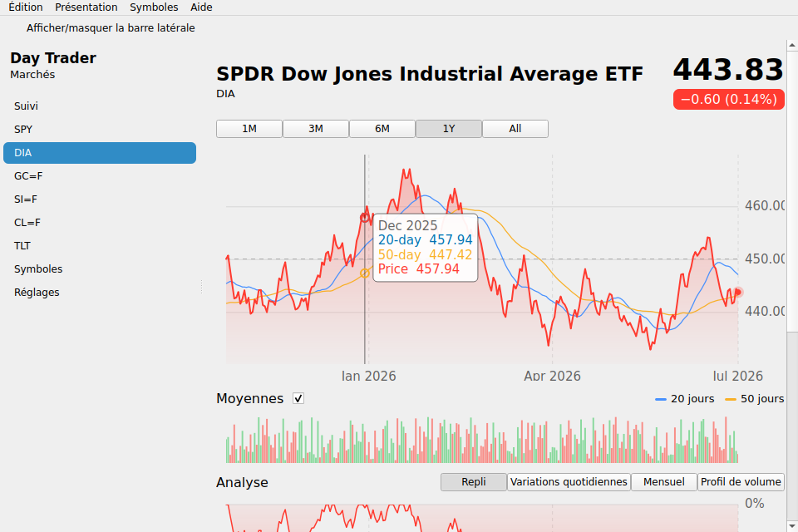Set chart range to 1M

[x=249, y=129]
